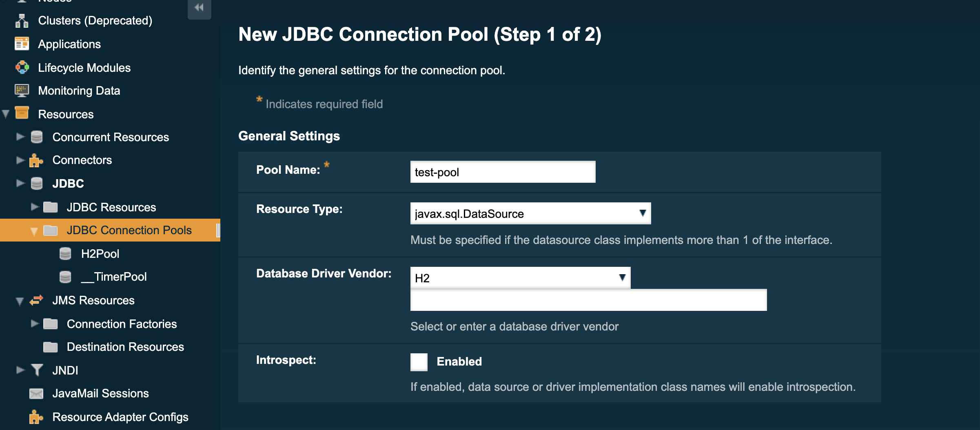This screenshot has height=430, width=980.
Task: Enable the Introspect checkbox
Action: (419, 362)
